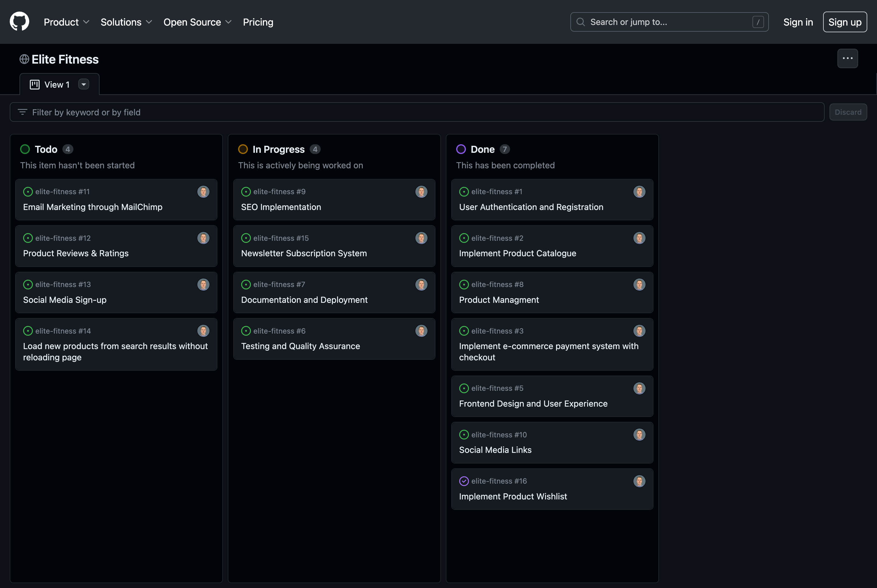The height and width of the screenshot is (588, 877).
Task: Open the View 1 options dropdown arrow
Action: (x=84, y=84)
